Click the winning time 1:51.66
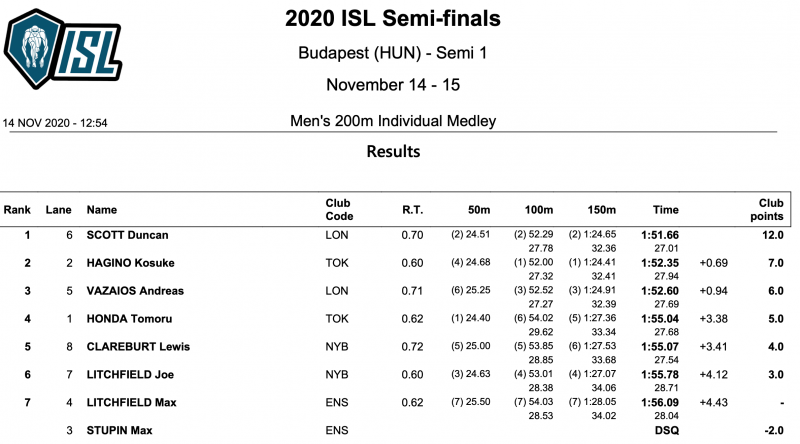 [x=659, y=235]
